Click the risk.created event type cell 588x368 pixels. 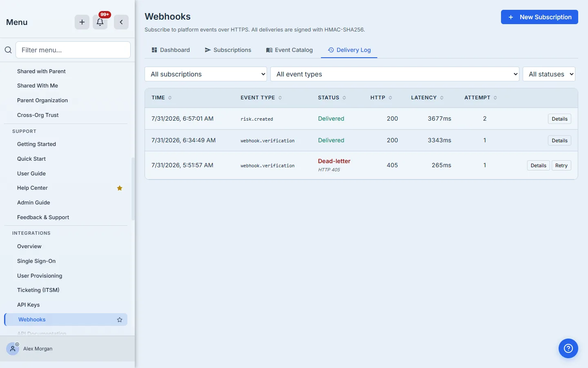pos(257,119)
